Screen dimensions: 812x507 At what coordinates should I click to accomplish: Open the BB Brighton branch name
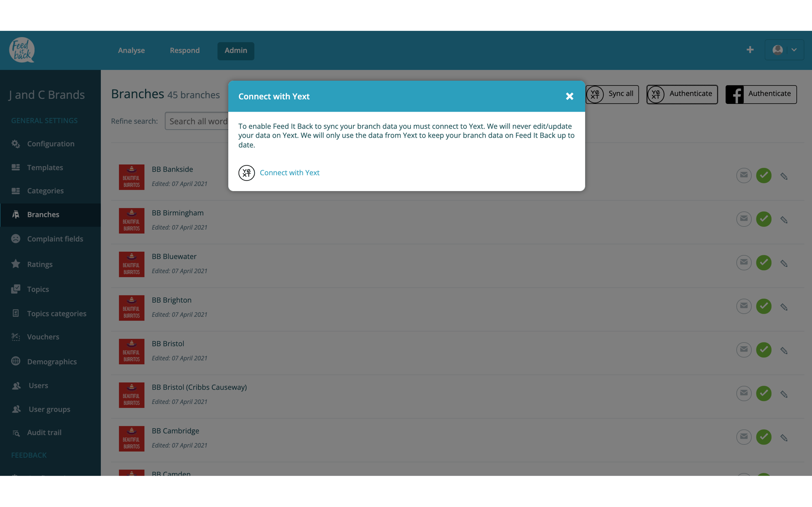(x=171, y=300)
